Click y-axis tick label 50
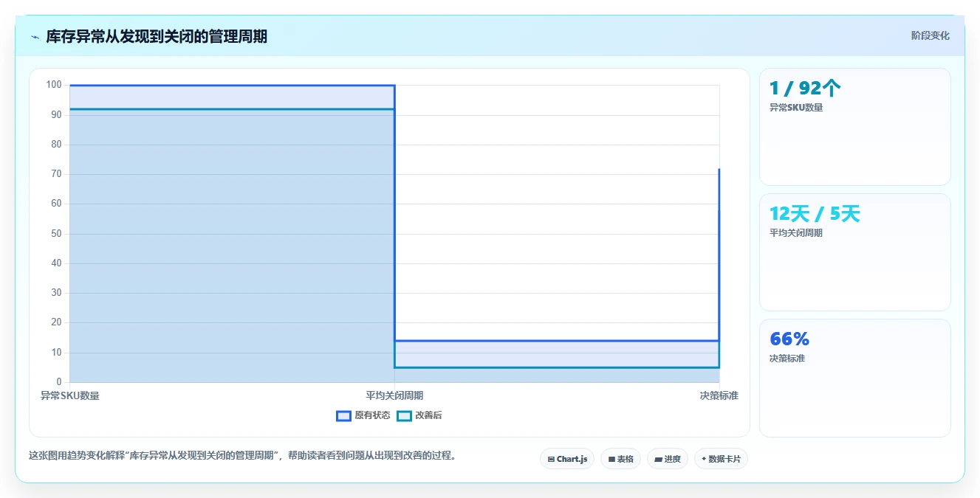 click(56, 234)
